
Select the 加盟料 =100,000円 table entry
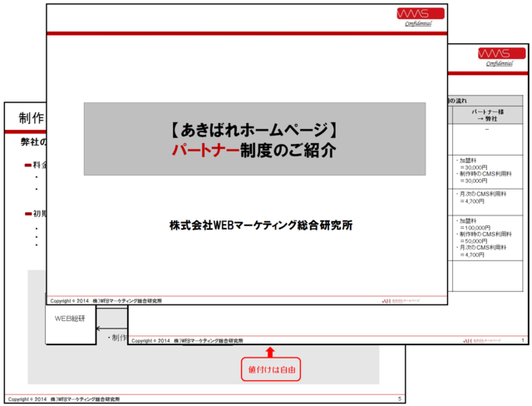coord(473,224)
